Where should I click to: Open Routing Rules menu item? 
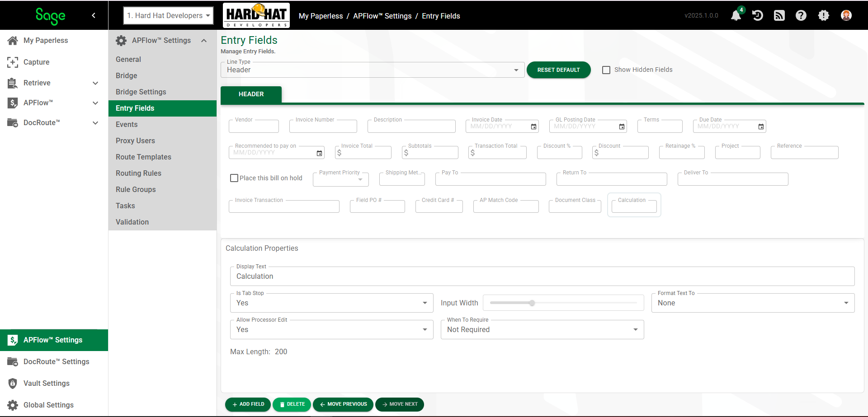162,173
